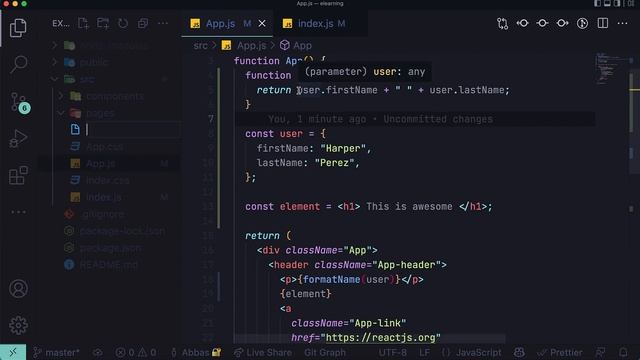
Task: Open index.css in the file tree
Action: [108, 180]
